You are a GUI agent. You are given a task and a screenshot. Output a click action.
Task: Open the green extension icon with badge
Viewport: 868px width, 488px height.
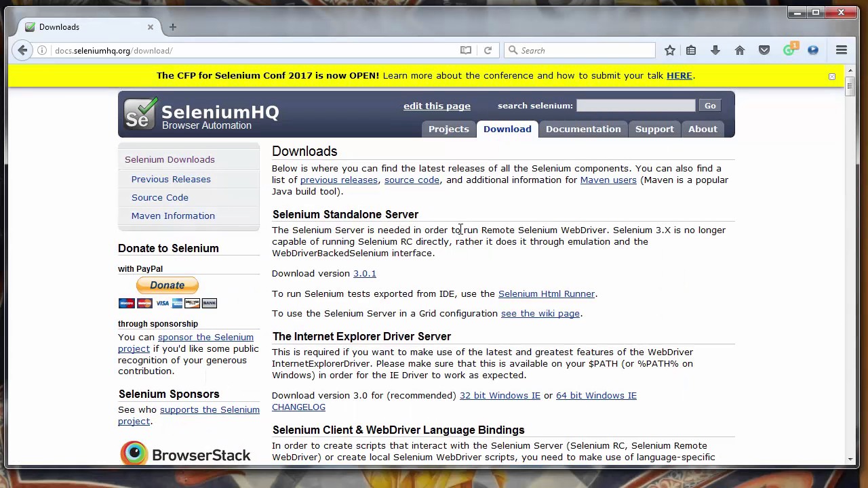point(789,49)
